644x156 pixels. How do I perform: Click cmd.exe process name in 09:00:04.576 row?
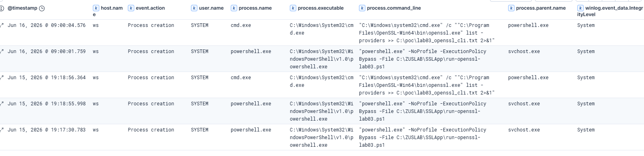pyautogui.click(x=241, y=25)
